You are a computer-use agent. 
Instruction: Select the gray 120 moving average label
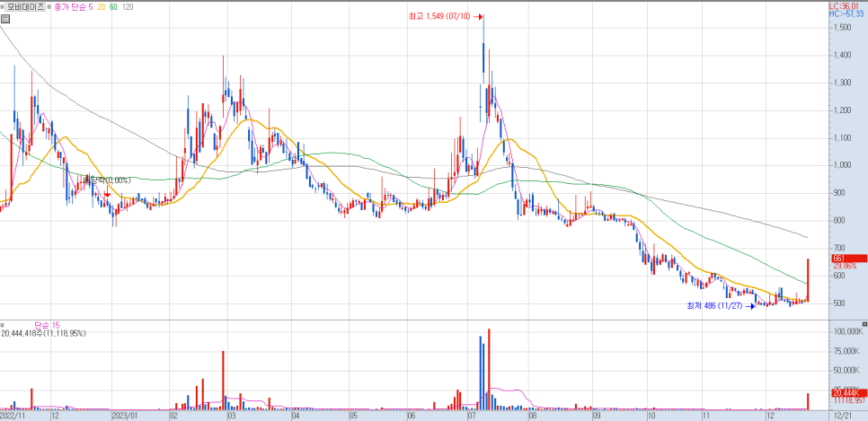128,7
